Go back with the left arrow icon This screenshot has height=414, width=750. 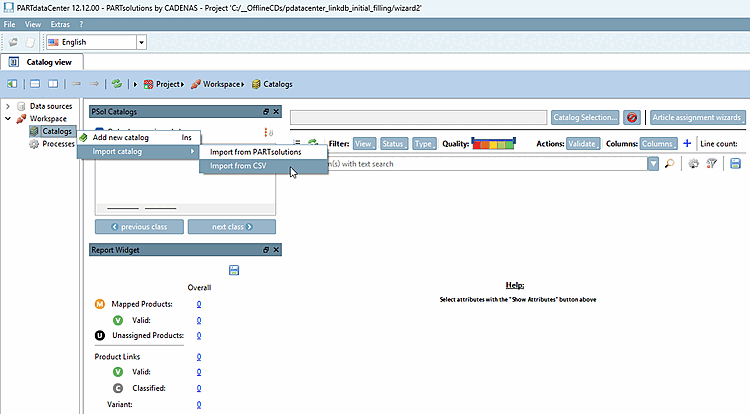pos(77,84)
